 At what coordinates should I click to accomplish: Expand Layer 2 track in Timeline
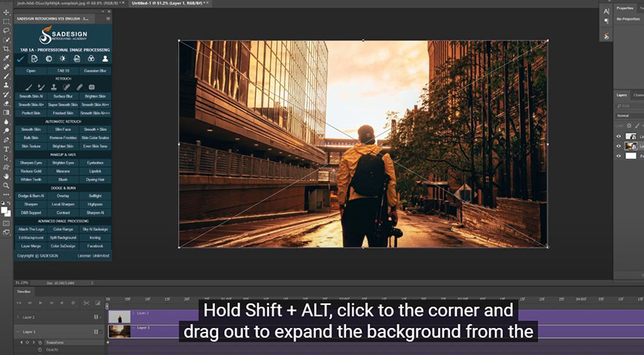coord(18,318)
